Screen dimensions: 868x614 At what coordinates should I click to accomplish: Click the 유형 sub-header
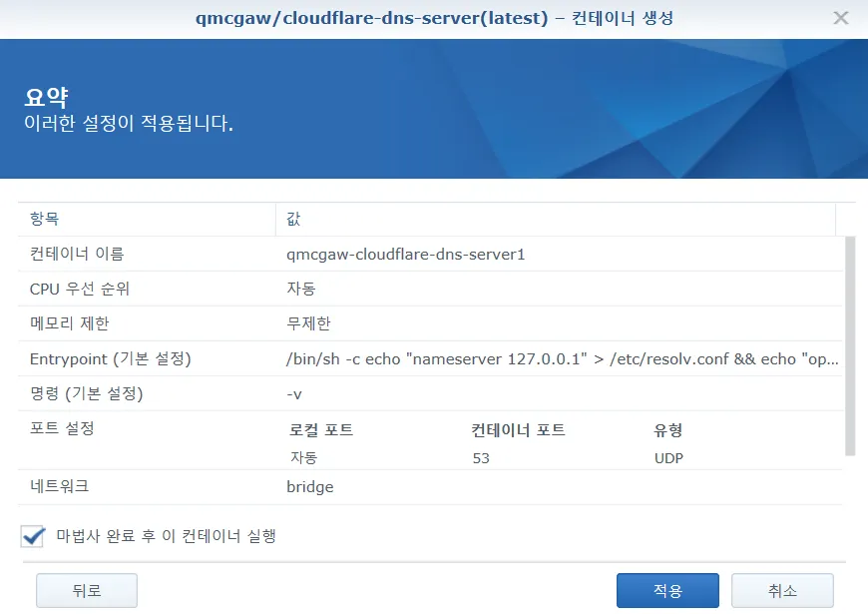point(668,430)
